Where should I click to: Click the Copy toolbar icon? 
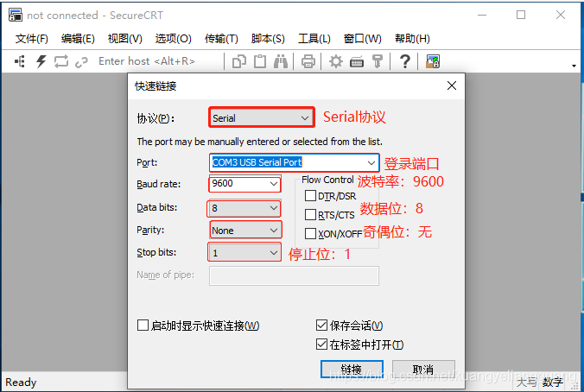239,61
